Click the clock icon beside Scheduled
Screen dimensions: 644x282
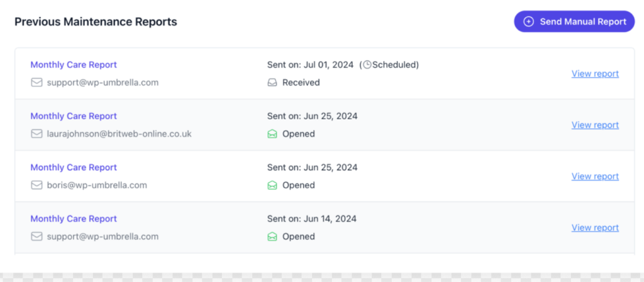[368, 65]
